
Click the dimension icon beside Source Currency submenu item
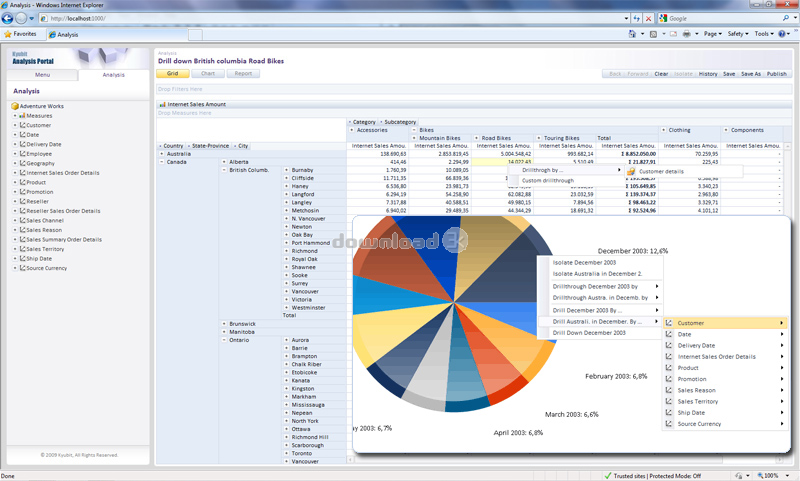pyautogui.click(x=669, y=424)
